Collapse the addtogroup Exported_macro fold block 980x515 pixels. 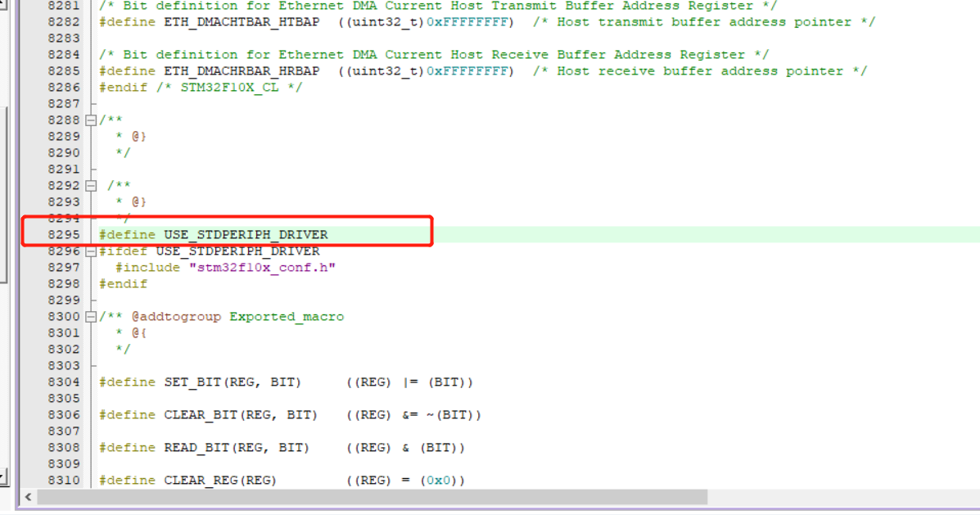click(90, 316)
